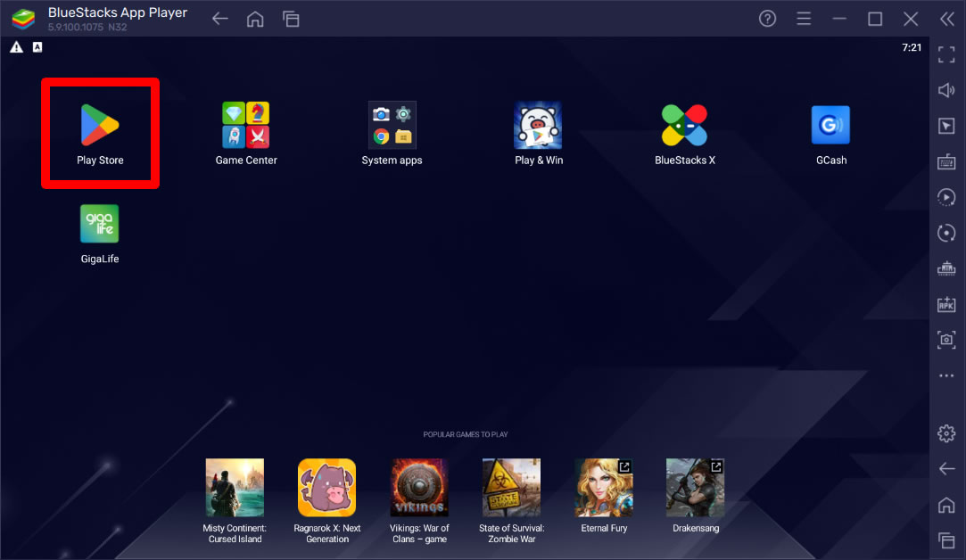Click the BlueStacks logo in title bar

(23, 19)
